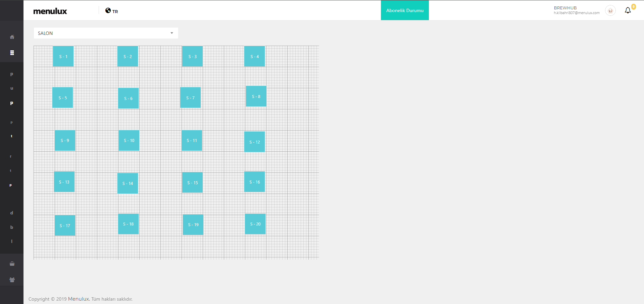Select table S - 7
The height and width of the screenshot is (304, 644).
[x=190, y=98]
